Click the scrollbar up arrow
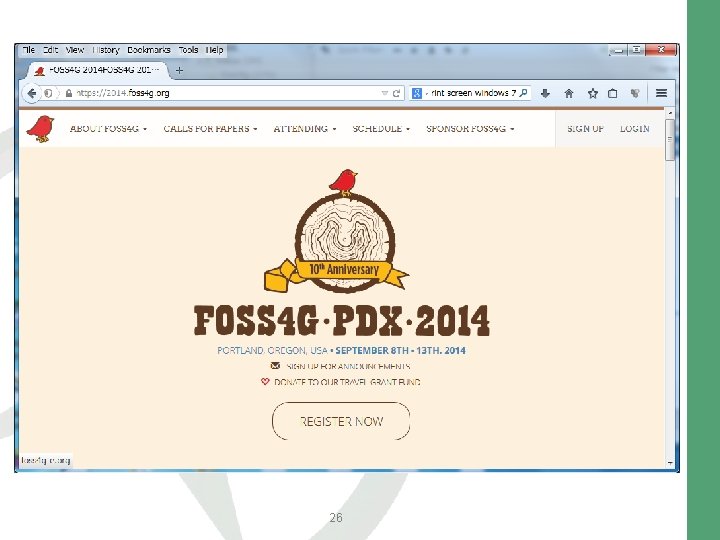Screen dimensions: 720x540 pyautogui.click(x=670, y=113)
